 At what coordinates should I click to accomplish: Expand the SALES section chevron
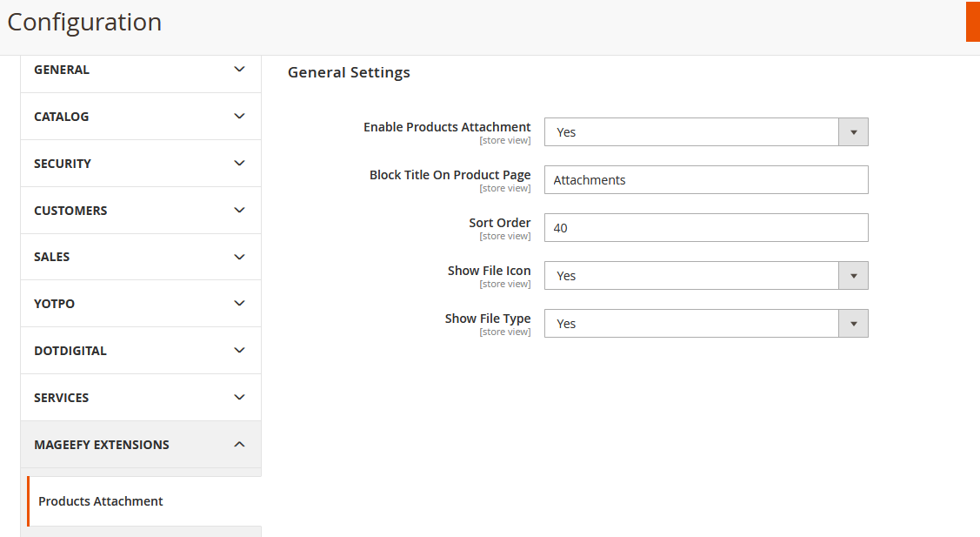[239, 257]
